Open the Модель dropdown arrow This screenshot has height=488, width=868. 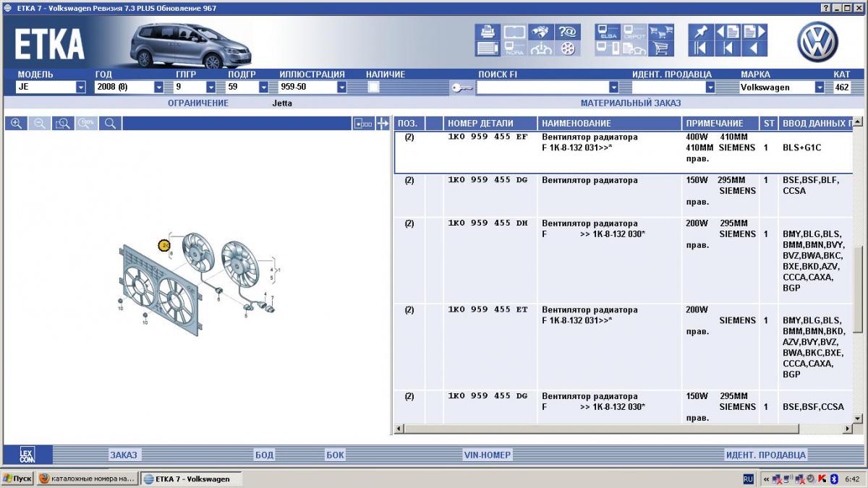point(81,87)
